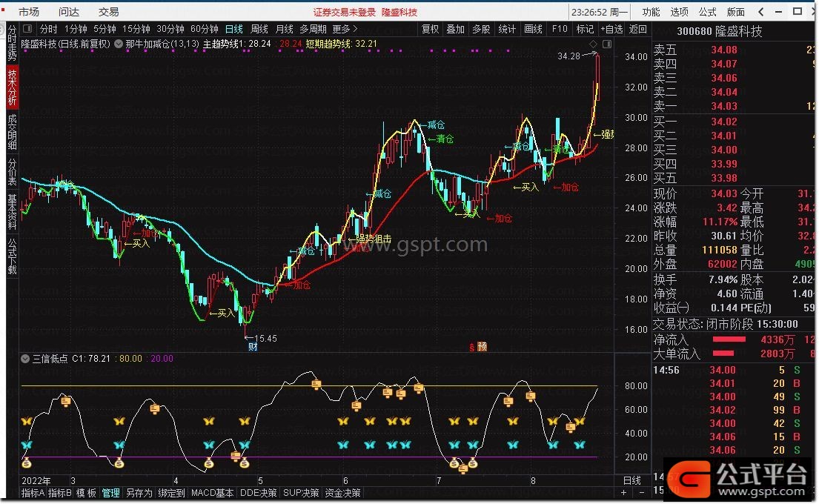Viewport: 819px width, 504px height.
Task: Select the MACD基本 indicator tab
Action: pyautogui.click(x=213, y=493)
